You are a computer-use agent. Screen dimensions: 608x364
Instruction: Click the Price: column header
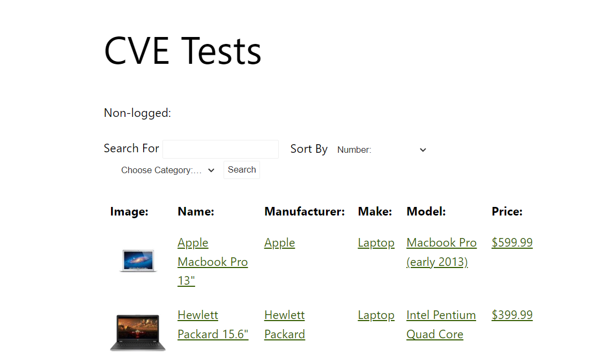[x=507, y=212]
